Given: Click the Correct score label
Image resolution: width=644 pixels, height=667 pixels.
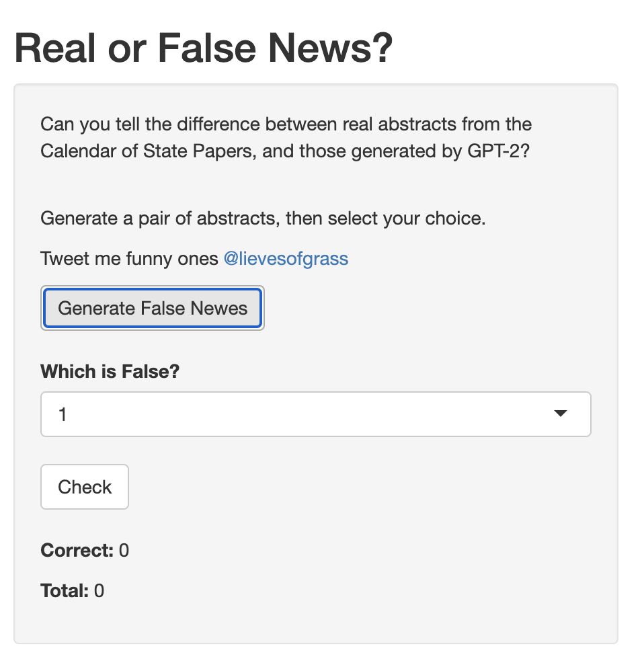Looking at the screenshot, I should [77, 550].
